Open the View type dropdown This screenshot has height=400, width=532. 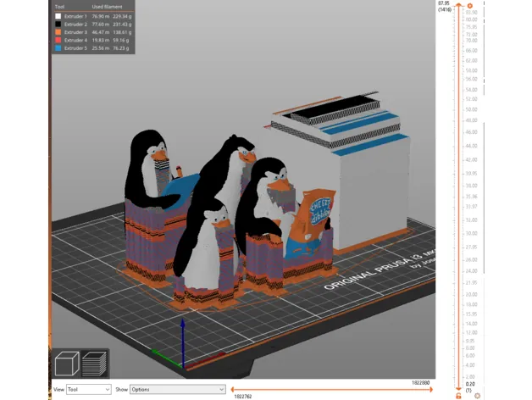89,389
